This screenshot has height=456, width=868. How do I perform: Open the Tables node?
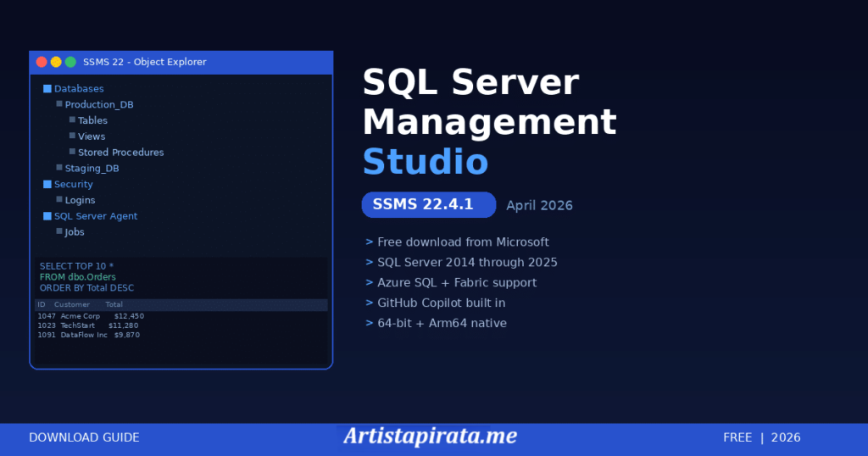click(x=92, y=120)
